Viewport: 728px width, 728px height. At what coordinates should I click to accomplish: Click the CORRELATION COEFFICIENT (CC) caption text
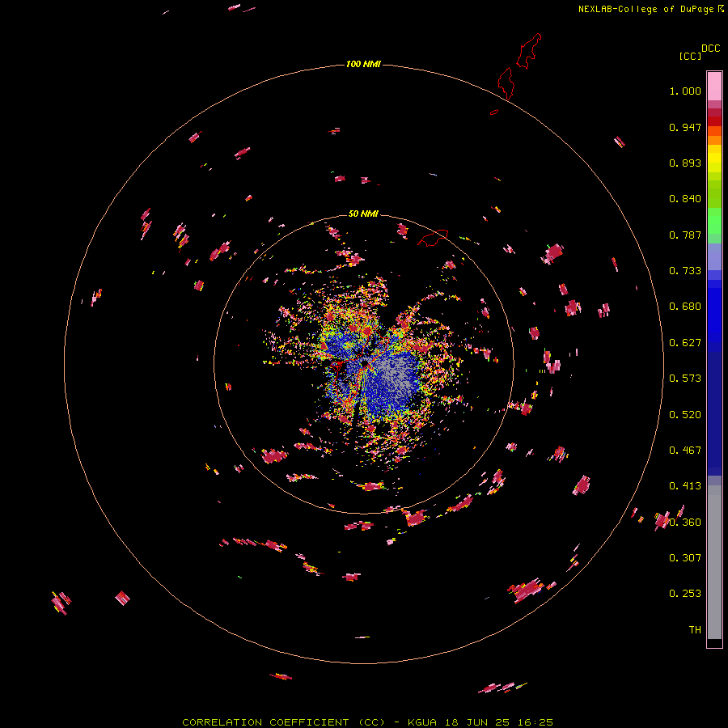point(284,722)
